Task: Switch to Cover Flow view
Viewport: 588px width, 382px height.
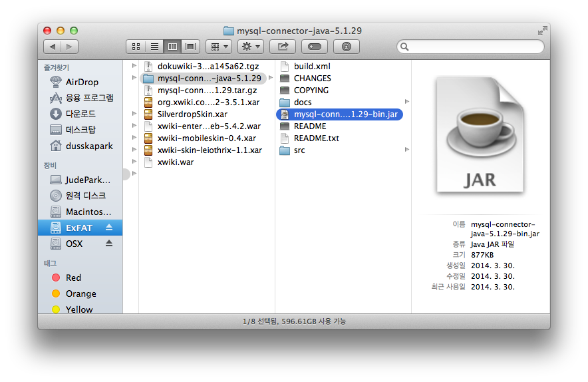Action: (x=190, y=47)
